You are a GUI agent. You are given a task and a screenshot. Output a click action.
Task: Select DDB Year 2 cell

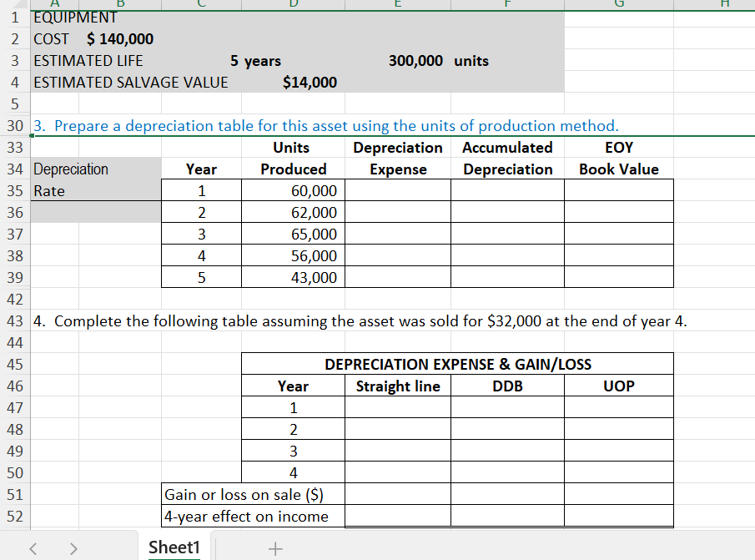pos(507,429)
